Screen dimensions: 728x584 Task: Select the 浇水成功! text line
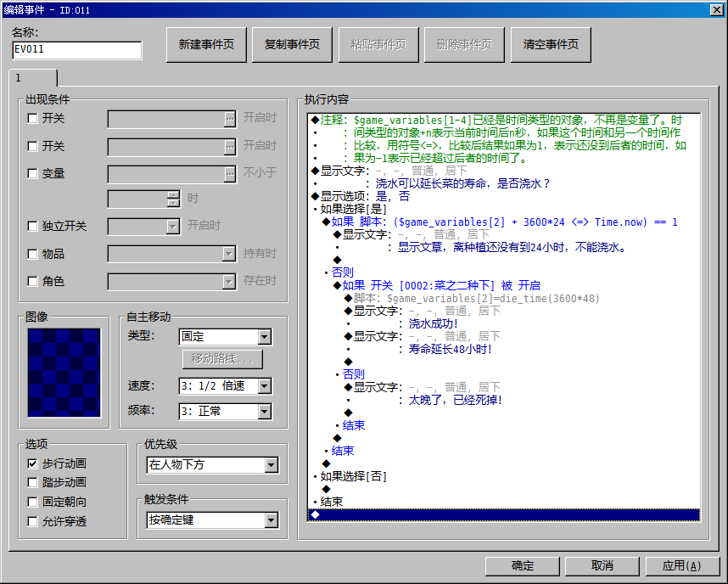click(504, 323)
